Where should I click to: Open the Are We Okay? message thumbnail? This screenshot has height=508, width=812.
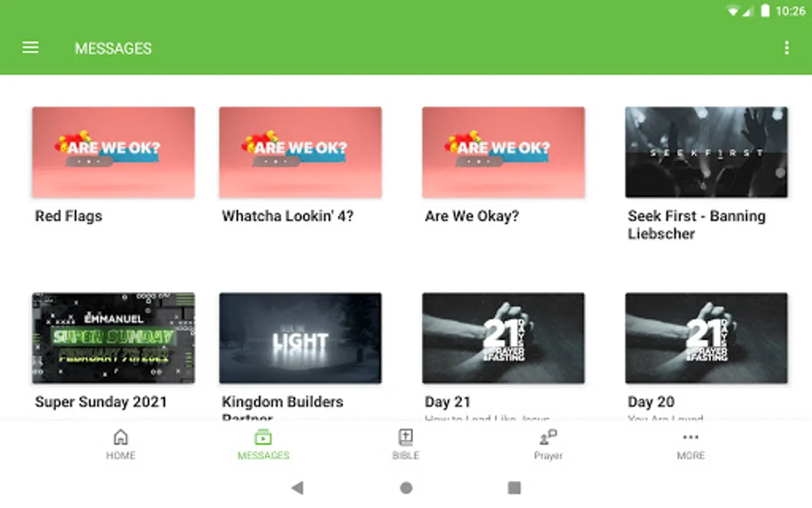[504, 152]
